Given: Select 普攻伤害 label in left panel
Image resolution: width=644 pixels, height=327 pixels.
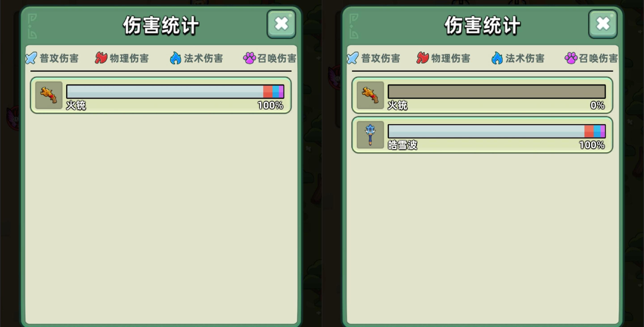Looking at the screenshot, I should (59, 58).
